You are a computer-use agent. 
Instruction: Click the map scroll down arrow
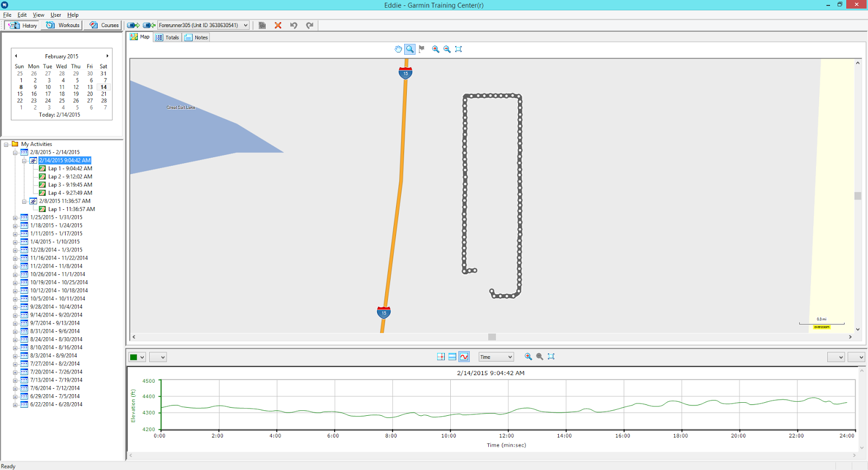pos(858,329)
